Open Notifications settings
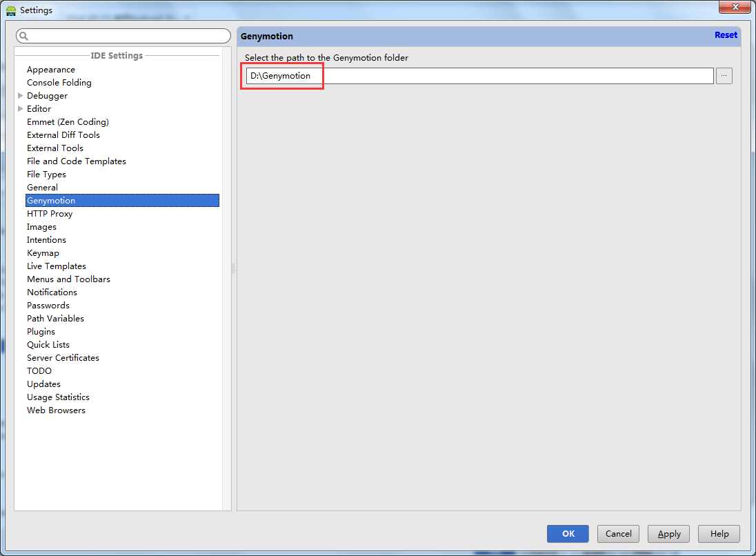The image size is (756, 556). tap(52, 292)
